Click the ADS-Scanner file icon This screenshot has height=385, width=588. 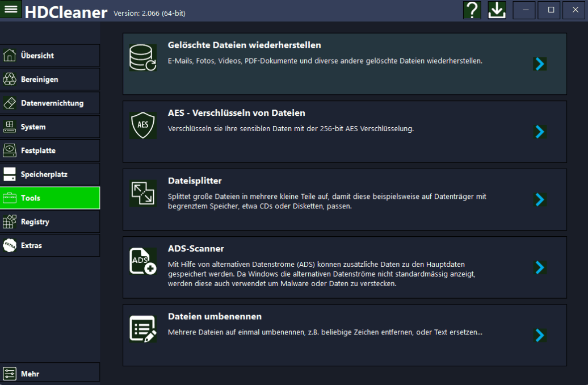142,261
